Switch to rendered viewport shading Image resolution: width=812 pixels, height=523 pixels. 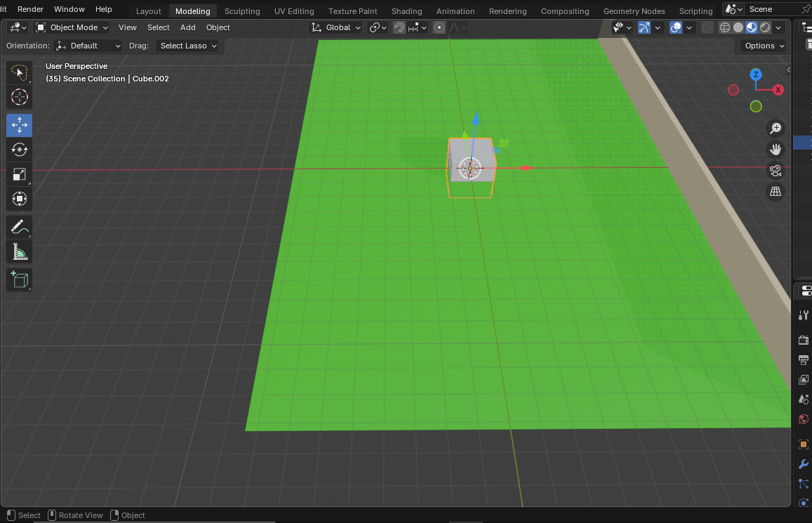pos(765,27)
